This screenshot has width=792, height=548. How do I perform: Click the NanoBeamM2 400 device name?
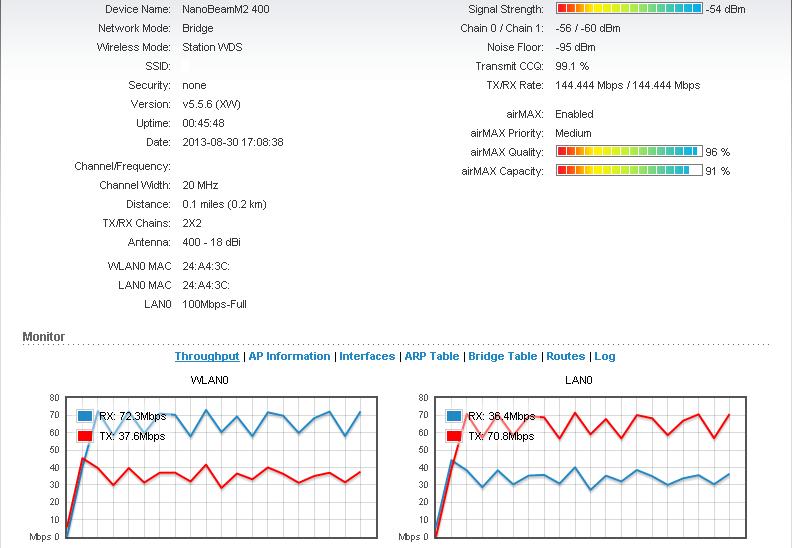coord(225,10)
